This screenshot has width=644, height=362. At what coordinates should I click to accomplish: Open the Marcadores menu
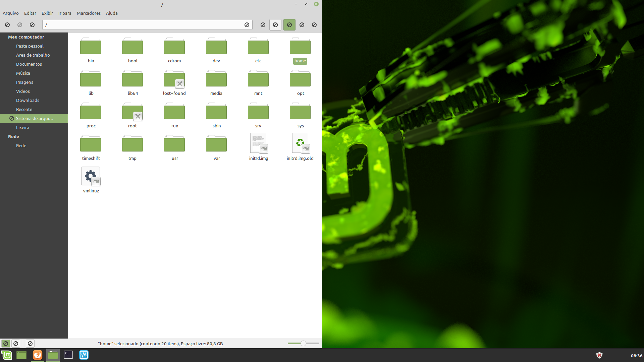(x=89, y=13)
